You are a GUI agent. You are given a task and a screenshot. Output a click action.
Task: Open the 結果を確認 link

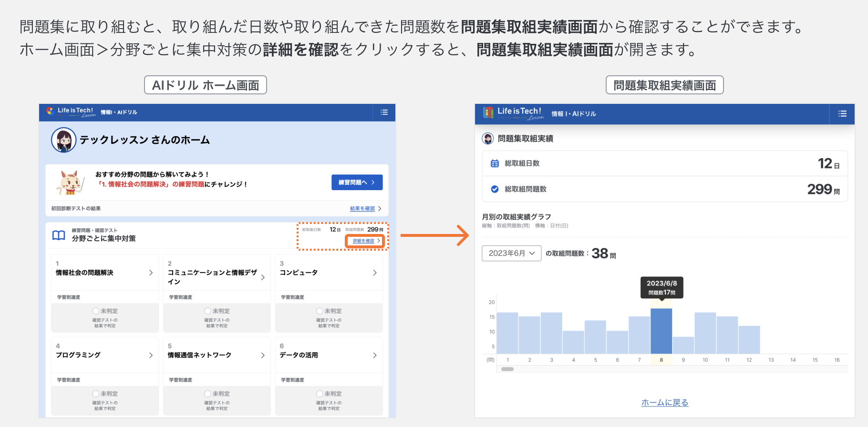[362, 209]
